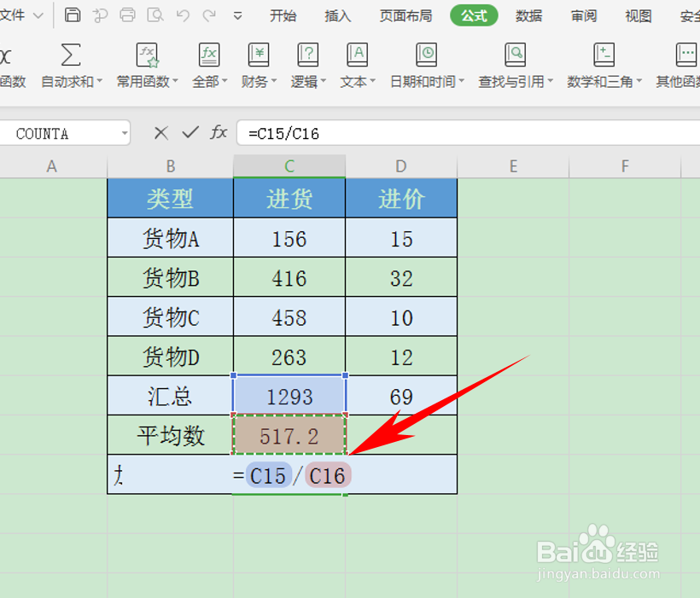Switch to the 数据 tab

pos(529,16)
